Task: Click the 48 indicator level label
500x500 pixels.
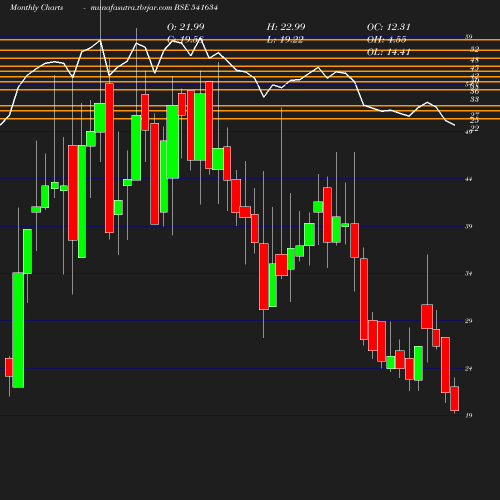Action: (x=475, y=60)
